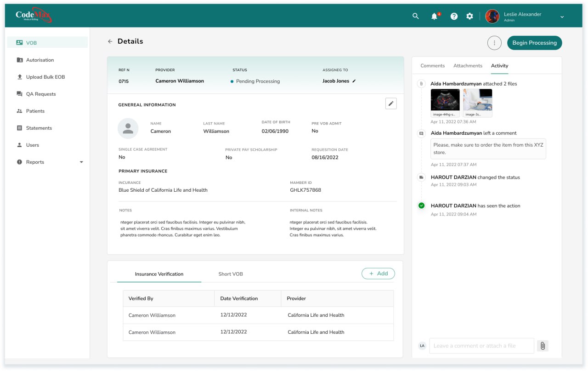Select the Patients sidebar icon
Image resolution: width=588 pixels, height=371 pixels.
coord(19,111)
